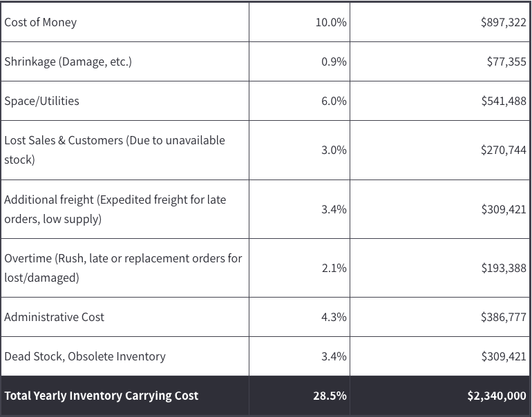Select the $2,340,000 total amount
Viewport: 532px width, 417px height.
[496, 396]
